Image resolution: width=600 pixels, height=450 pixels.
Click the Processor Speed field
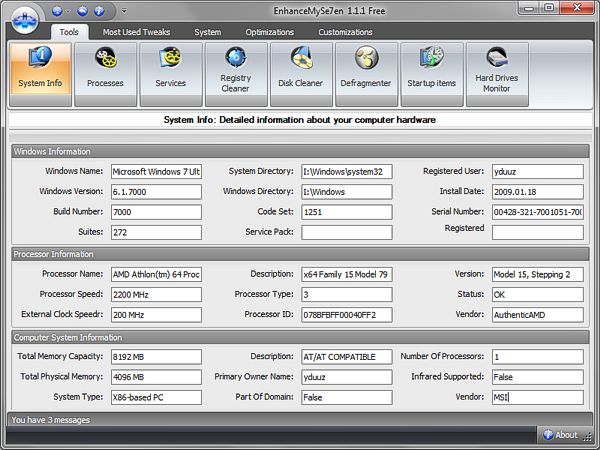(156, 295)
